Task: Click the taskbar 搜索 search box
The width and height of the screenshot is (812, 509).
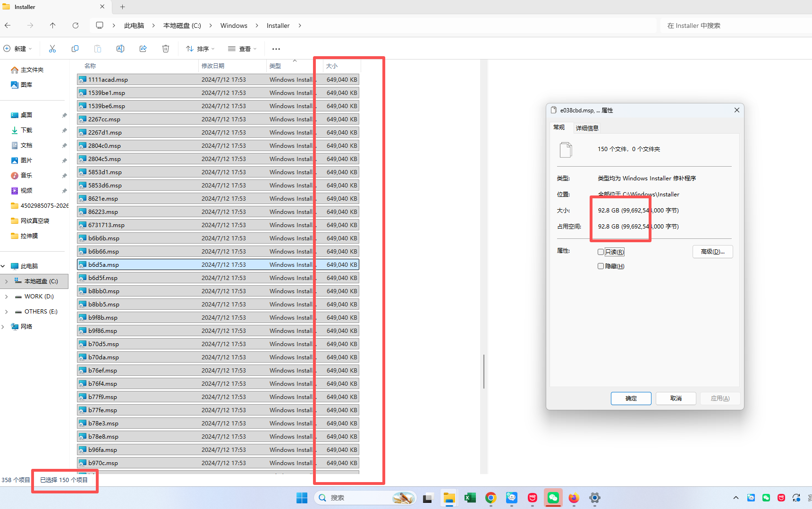Action: coord(365,498)
